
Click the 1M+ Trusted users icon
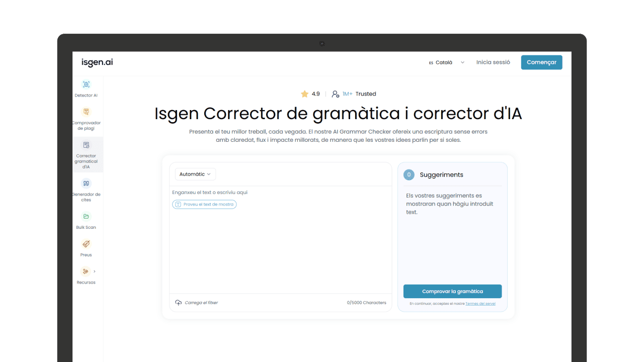tap(335, 94)
